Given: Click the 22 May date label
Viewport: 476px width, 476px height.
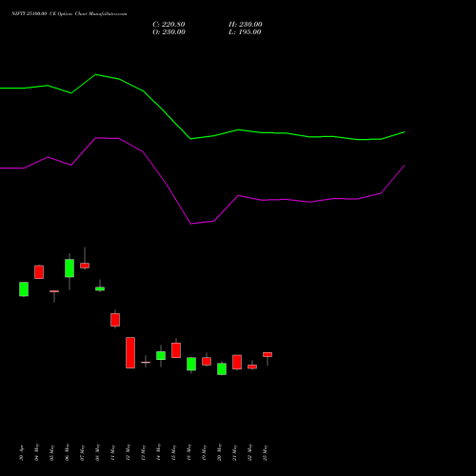Looking at the screenshot, I should (249, 452).
